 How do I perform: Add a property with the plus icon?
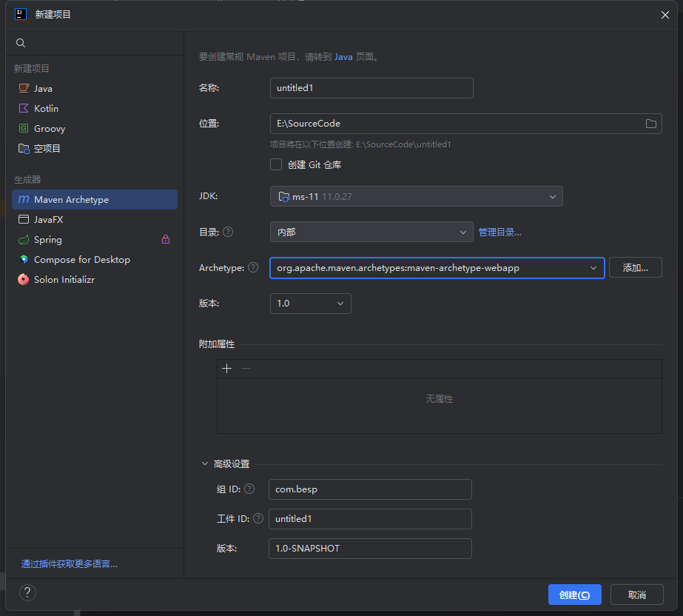(x=226, y=369)
